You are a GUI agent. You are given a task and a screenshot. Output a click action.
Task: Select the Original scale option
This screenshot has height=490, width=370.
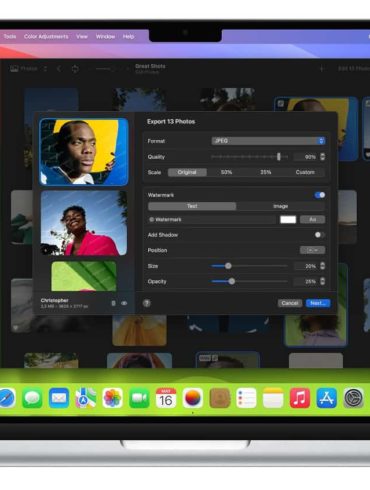click(x=187, y=172)
